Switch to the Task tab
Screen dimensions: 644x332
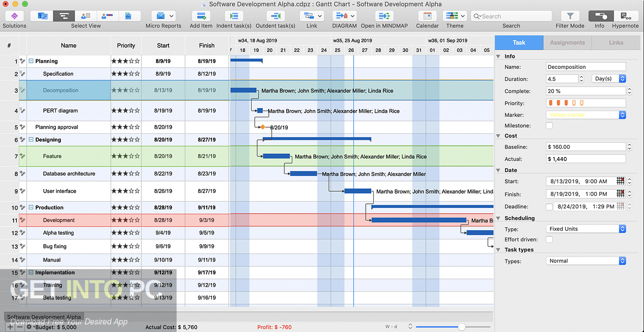click(x=519, y=43)
